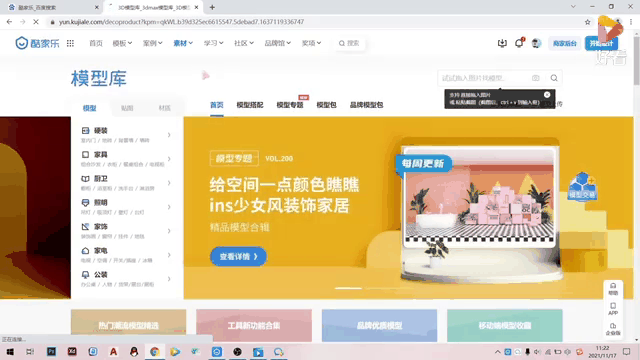
Task: Open the user avatar menu
Action: 536,43
